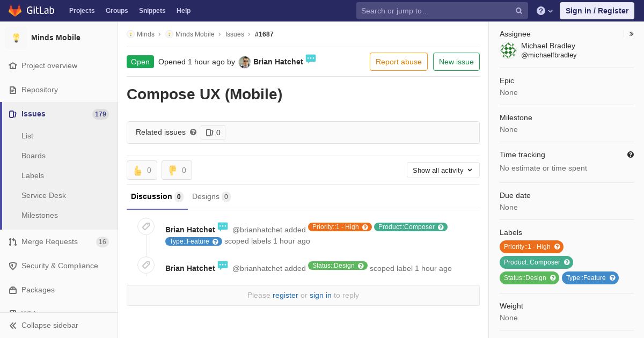This screenshot has height=338, width=644.
Task: Open Snippets in top bar
Action: point(152,11)
